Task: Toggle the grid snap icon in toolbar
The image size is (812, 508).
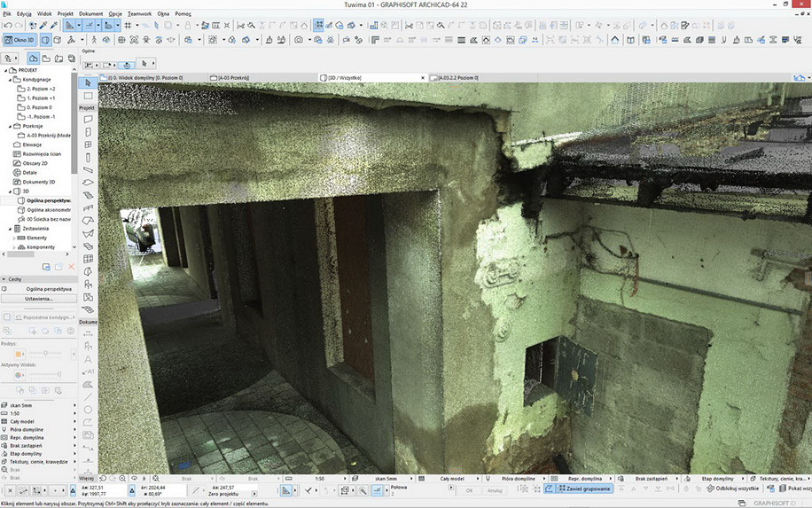Action: click(x=128, y=26)
